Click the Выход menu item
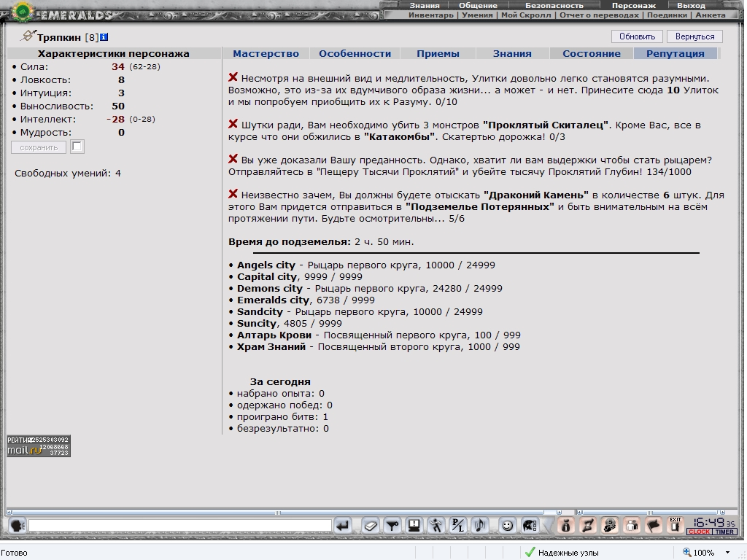747x560 pixels. tap(691, 6)
